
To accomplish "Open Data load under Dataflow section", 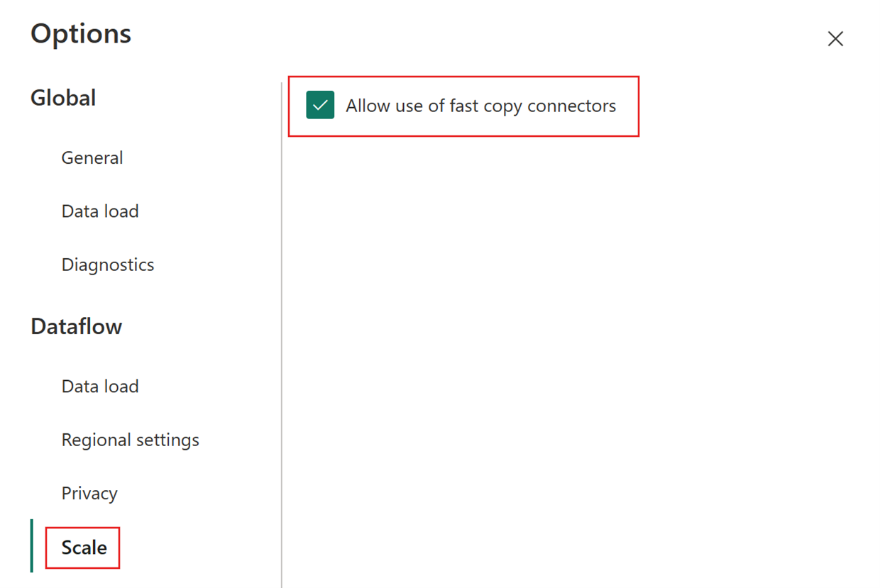I will point(100,387).
